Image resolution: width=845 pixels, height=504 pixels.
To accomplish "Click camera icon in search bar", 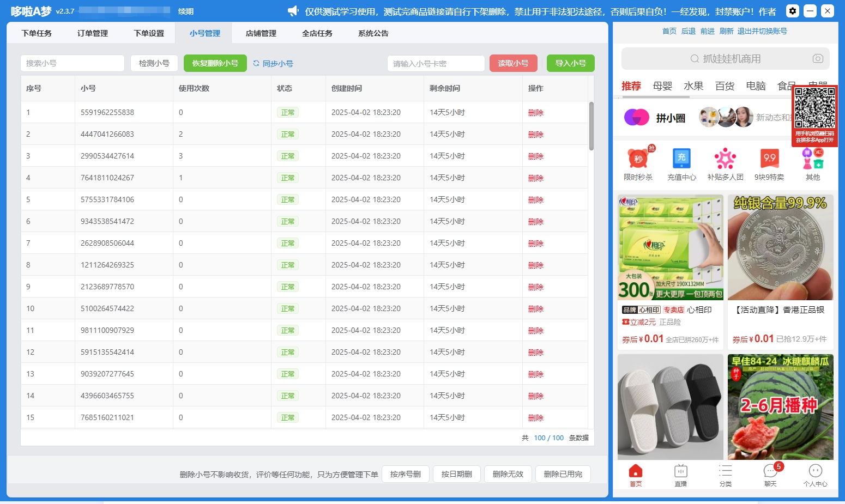I will [817, 58].
